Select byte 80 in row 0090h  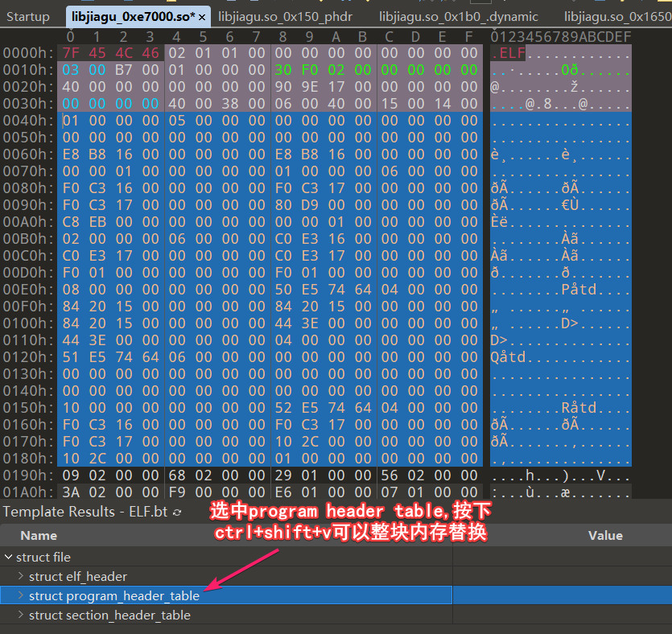point(283,205)
